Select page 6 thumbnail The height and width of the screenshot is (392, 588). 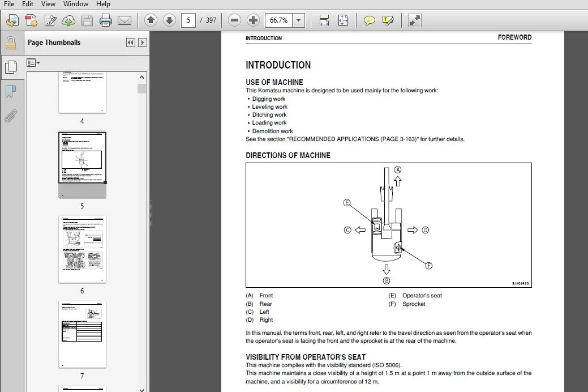coord(82,249)
